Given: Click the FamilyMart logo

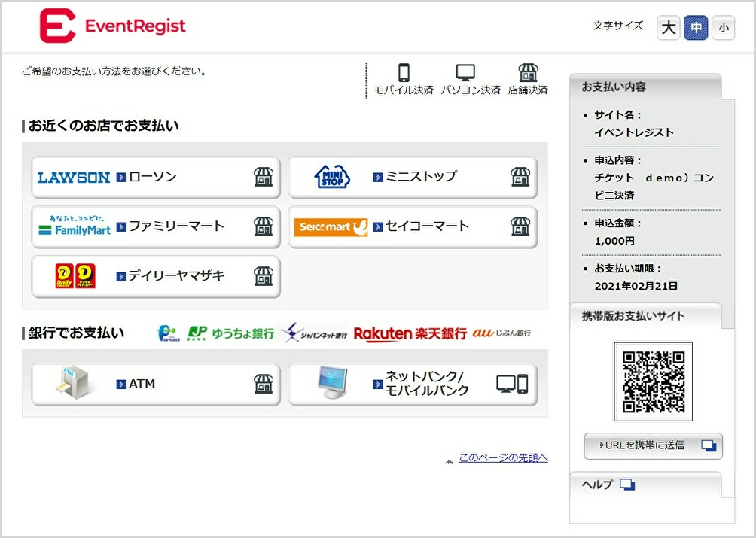Looking at the screenshot, I should tap(75, 226).
